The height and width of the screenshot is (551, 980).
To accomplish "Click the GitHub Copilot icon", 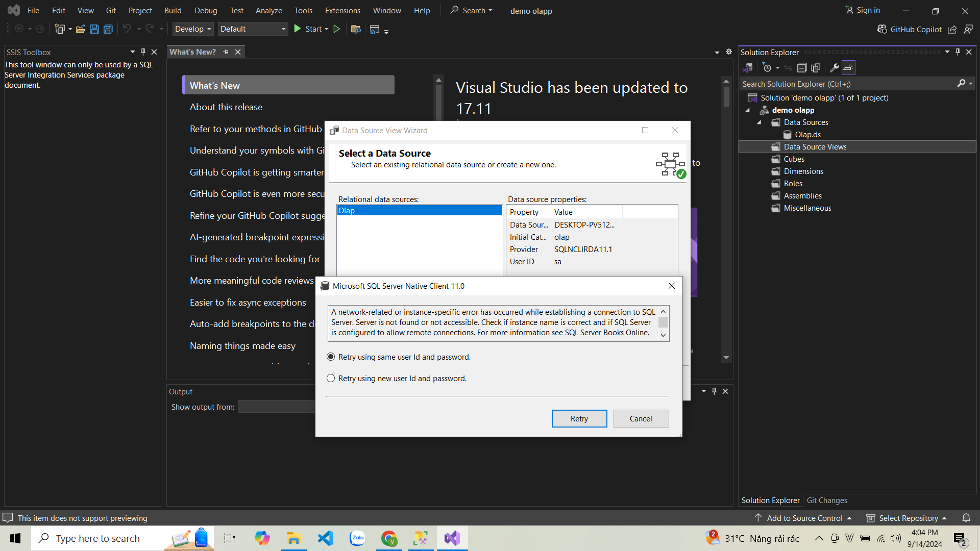I will pyautogui.click(x=882, y=29).
